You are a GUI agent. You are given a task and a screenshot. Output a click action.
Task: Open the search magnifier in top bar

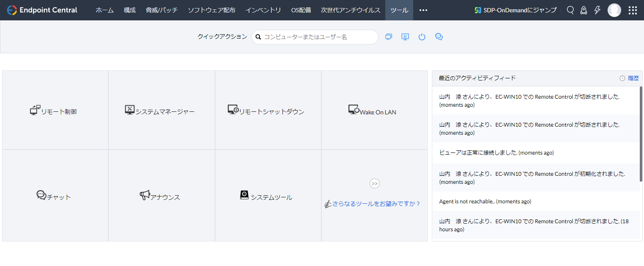click(x=570, y=10)
